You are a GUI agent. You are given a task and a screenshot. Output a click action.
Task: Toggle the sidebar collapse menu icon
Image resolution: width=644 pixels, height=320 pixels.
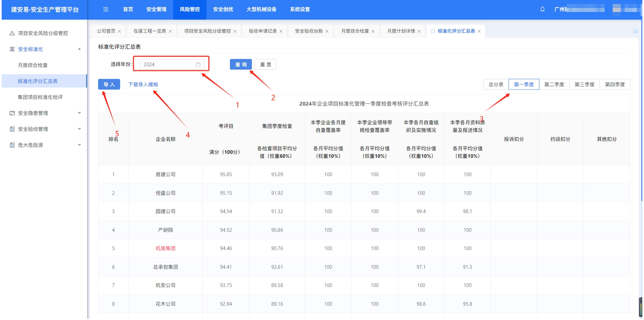tap(106, 9)
